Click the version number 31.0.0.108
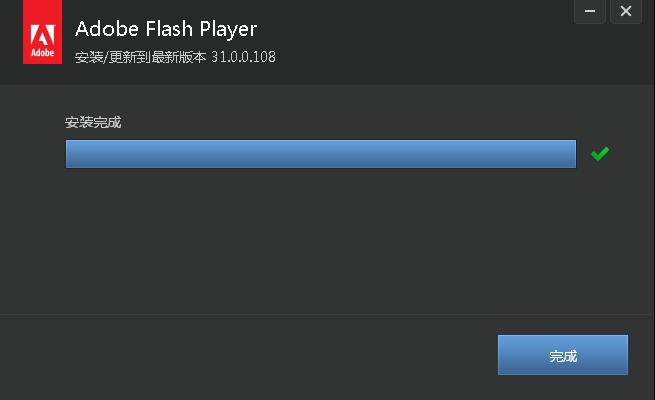 [x=243, y=57]
